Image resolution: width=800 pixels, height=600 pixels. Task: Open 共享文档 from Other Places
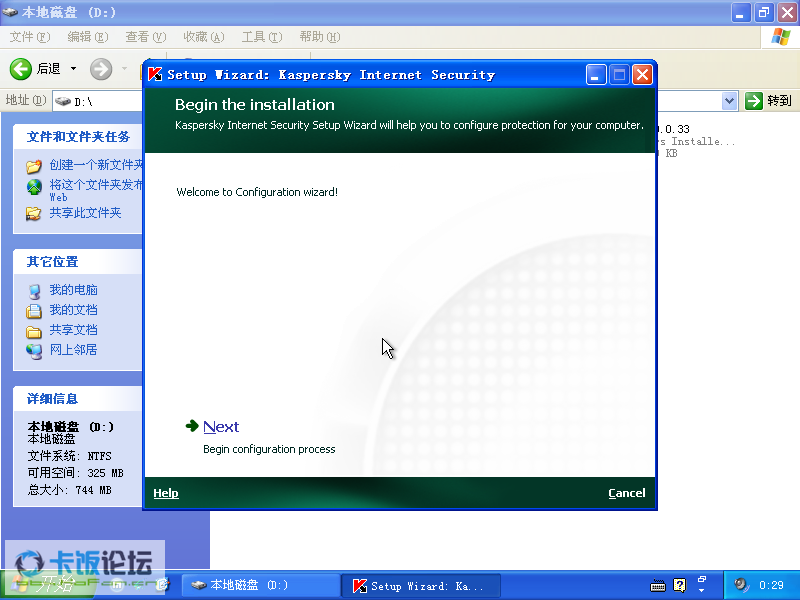pyautogui.click(x=73, y=330)
